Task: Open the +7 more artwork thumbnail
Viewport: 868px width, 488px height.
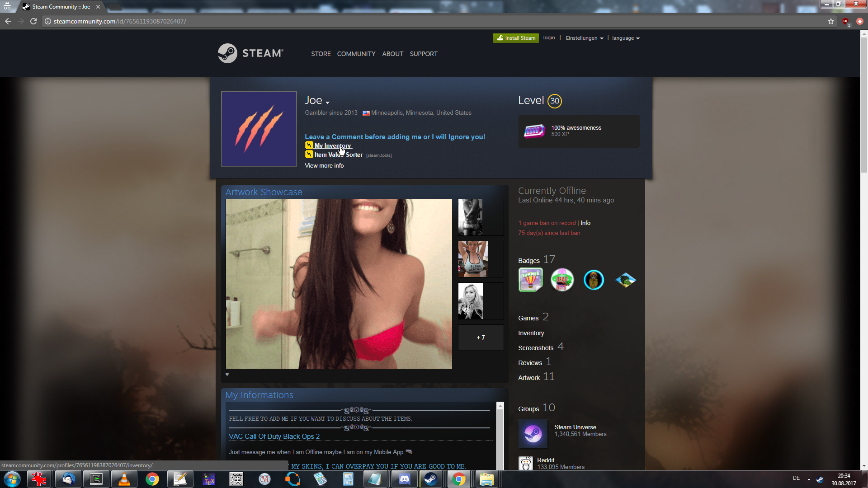Action: coord(481,338)
